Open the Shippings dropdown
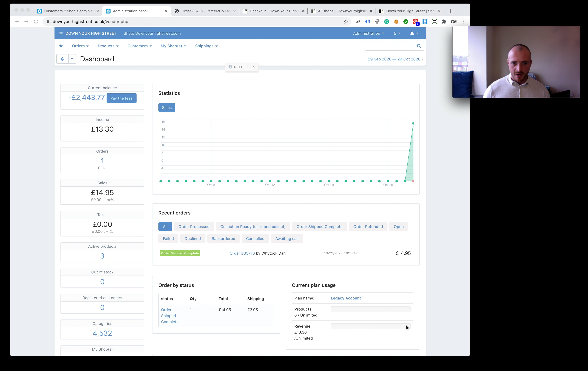This screenshot has height=371, width=588. 206,46
